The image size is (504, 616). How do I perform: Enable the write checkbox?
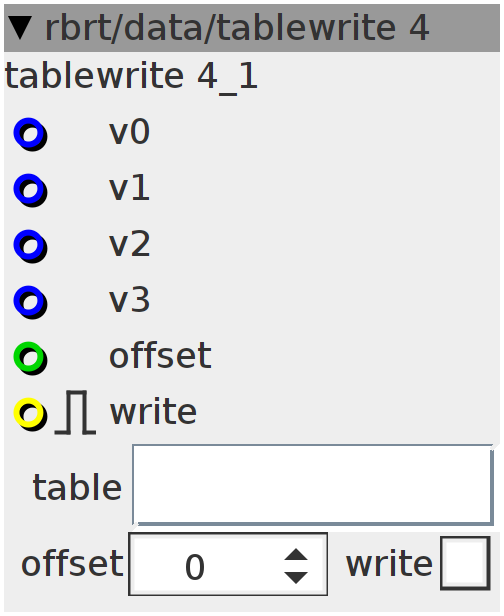465,563
